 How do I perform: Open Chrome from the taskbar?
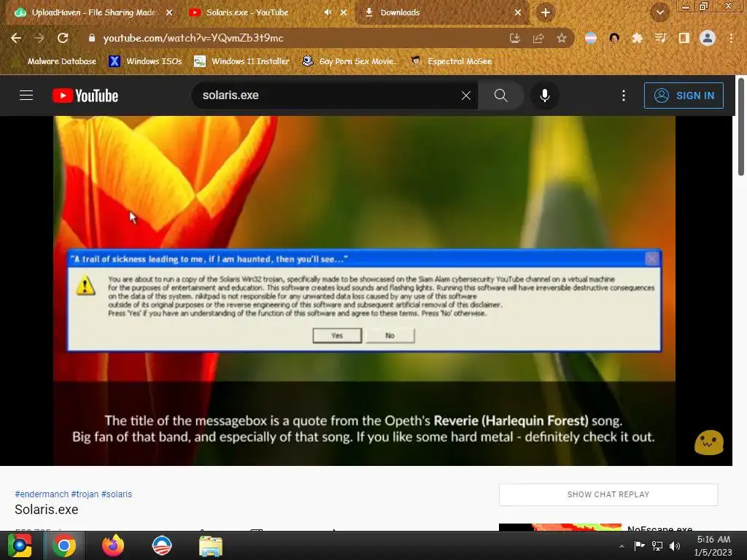tap(64, 545)
